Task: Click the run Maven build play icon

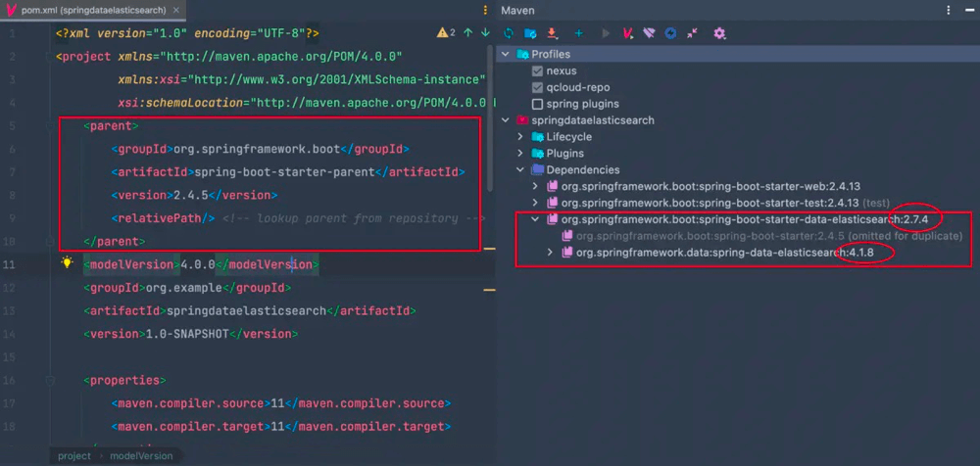Action: 605,33
